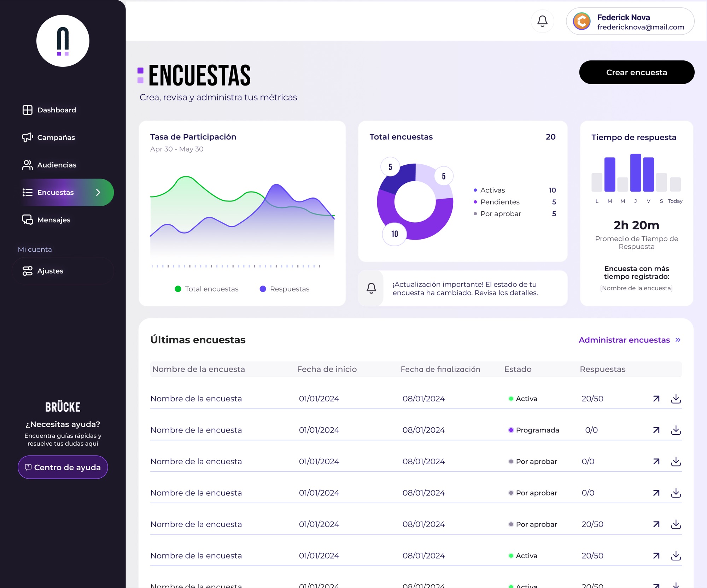The height and width of the screenshot is (588, 707).
Task: Toggle the Respuestas legend dot
Action: tap(263, 289)
